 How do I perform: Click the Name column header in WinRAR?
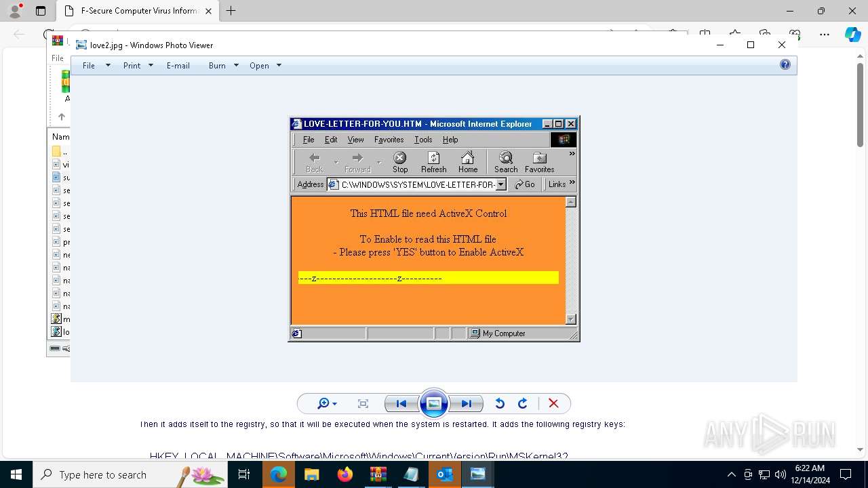(x=61, y=137)
